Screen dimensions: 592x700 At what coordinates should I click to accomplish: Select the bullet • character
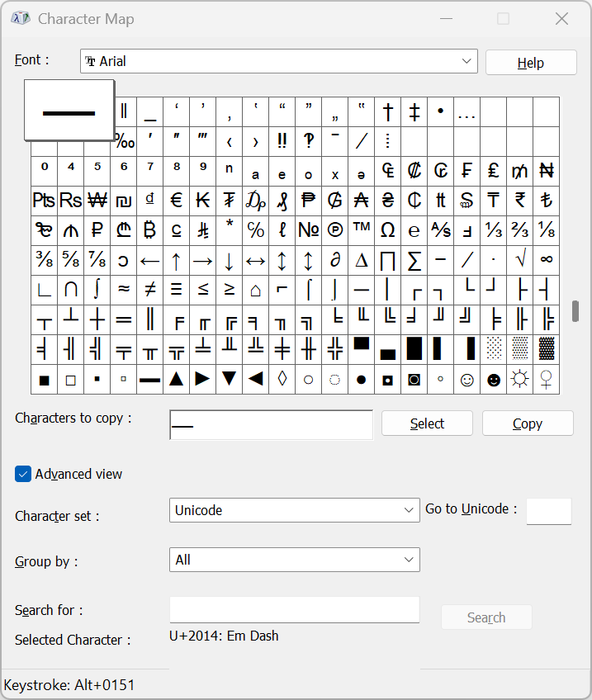[440, 111]
